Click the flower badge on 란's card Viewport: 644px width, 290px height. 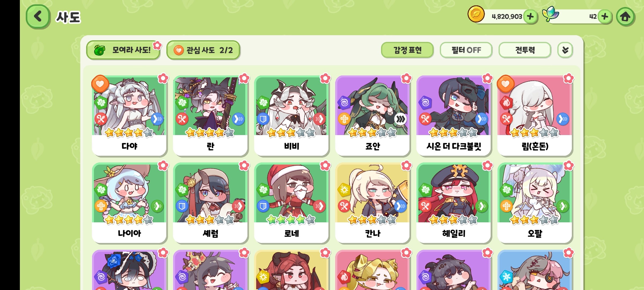[x=244, y=79]
